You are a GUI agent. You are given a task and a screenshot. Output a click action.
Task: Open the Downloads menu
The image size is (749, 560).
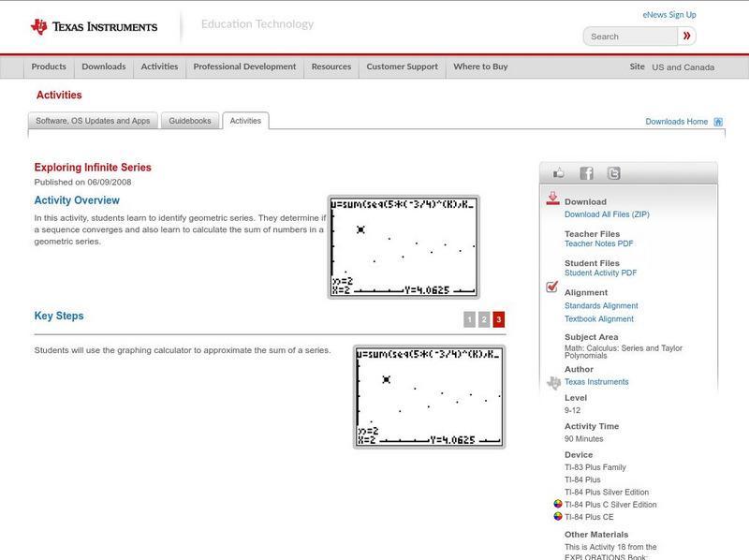[104, 66]
